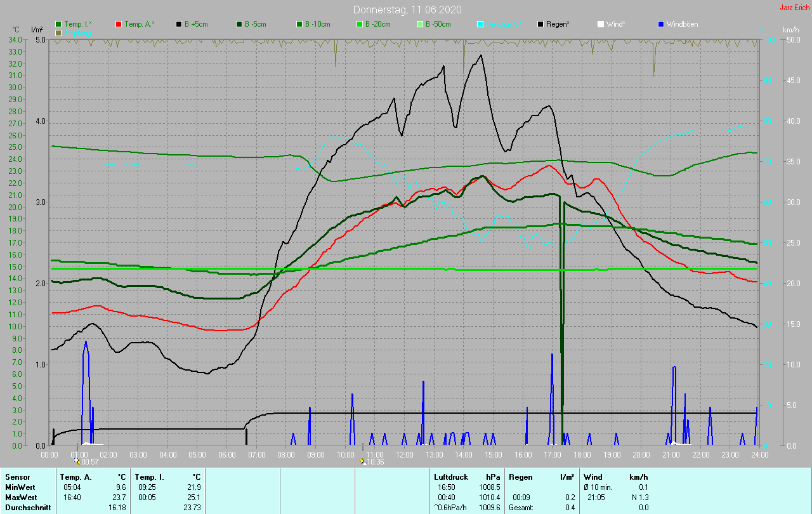Click the cyan legend square beside Regen

pos(480,24)
